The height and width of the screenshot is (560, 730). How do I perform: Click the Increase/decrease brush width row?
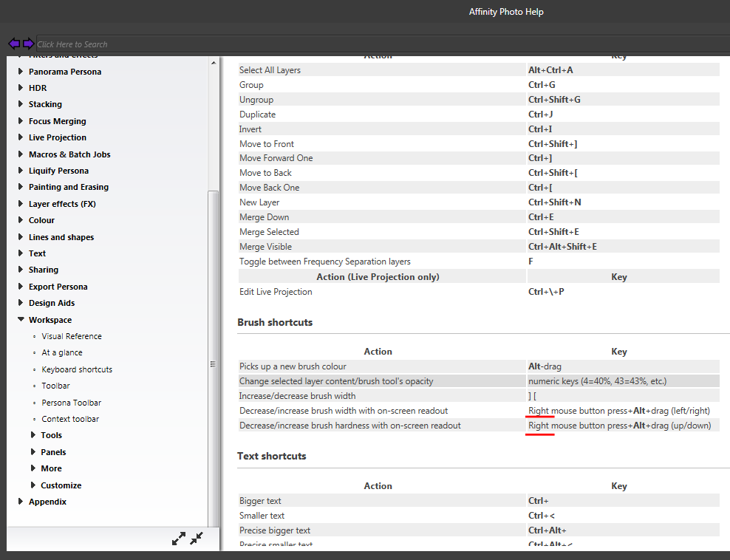(x=479, y=396)
